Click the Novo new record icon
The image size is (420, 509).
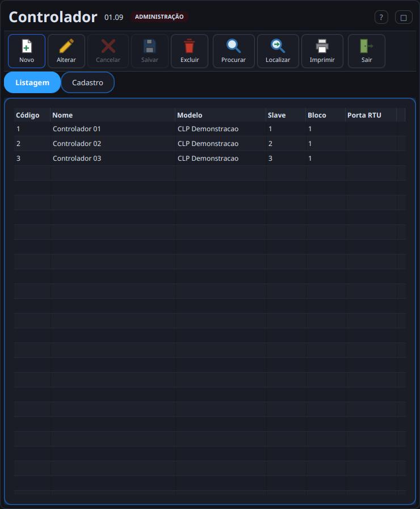point(27,46)
